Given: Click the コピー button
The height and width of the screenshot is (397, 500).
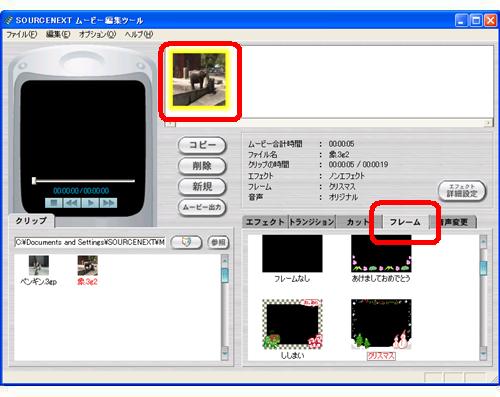Looking at the screenshot, I should point(202,145).
